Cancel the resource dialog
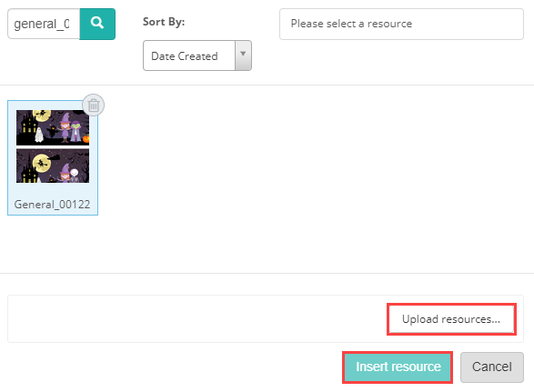Screen dimensions: 534x392 (492, 367)
